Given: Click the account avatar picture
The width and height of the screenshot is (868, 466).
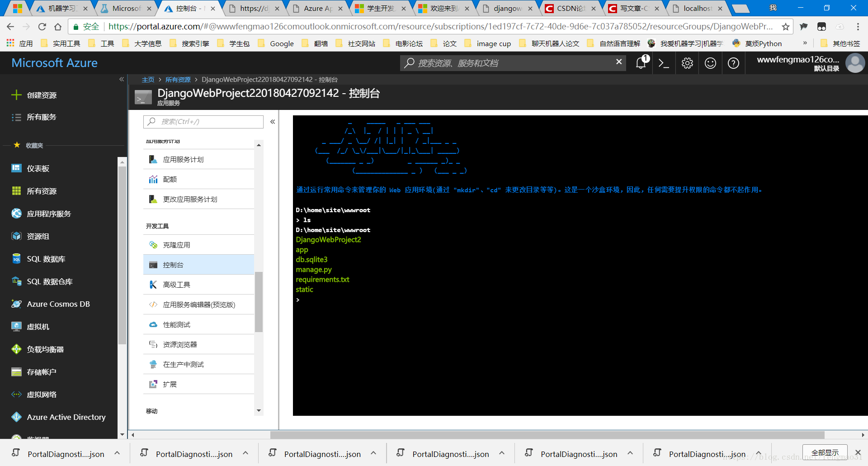Looking at the screenshot, I should point(855,63).
